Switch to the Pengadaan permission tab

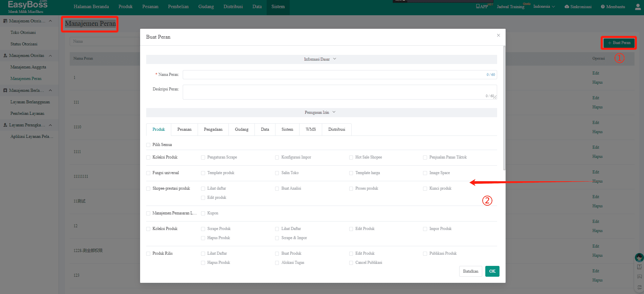213,129
